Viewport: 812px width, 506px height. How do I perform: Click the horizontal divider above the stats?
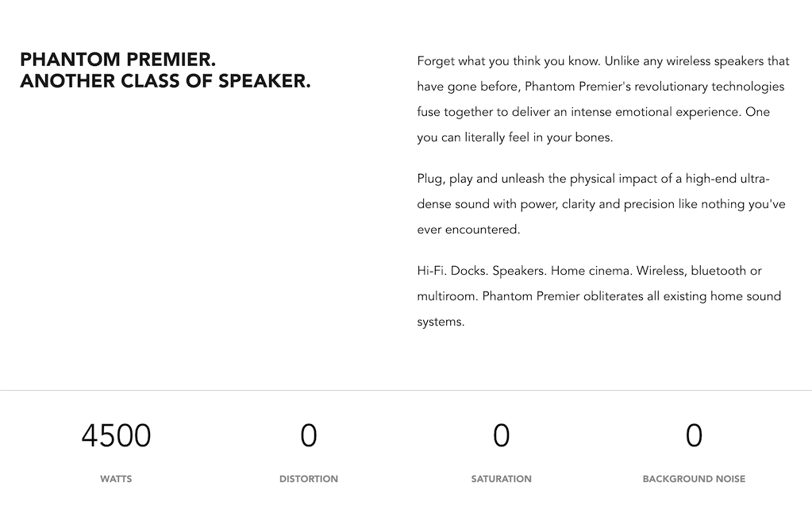(x=406, y=390)
